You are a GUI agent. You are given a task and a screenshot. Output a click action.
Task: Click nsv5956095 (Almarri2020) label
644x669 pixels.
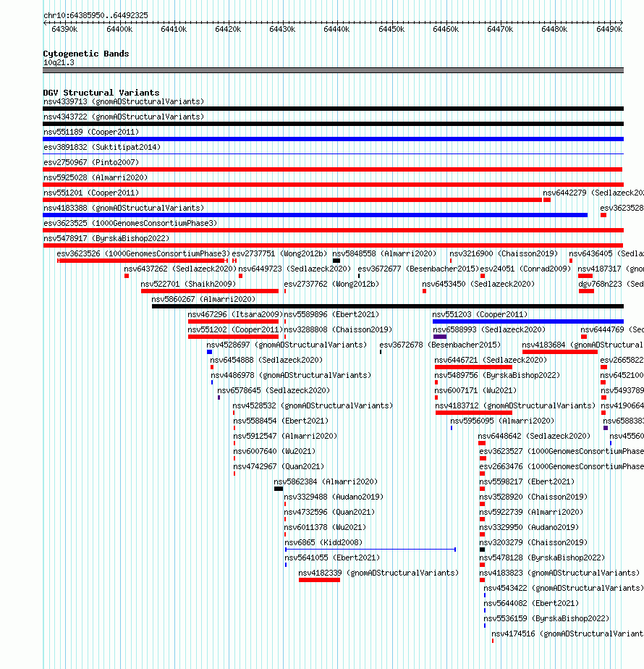502,421
